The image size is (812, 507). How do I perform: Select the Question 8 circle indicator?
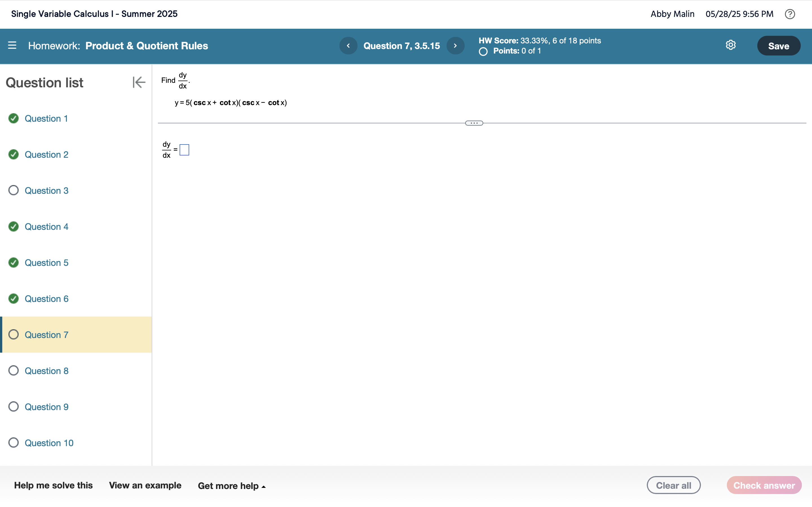tap(14, 370)
